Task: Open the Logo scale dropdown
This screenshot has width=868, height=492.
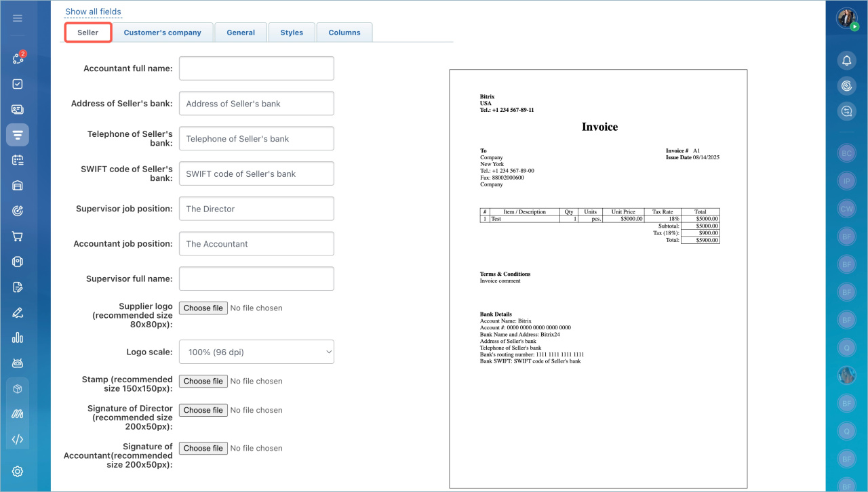Action: point(256,352)
